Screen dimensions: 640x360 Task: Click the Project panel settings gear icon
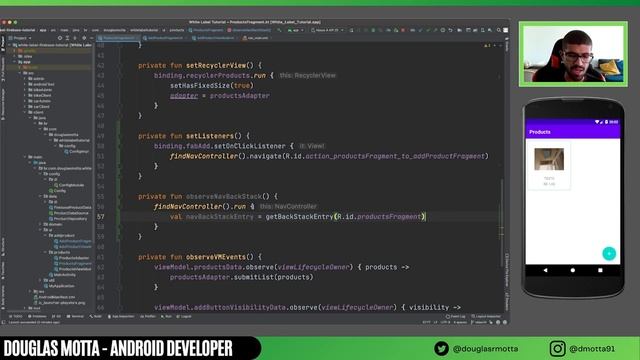point(84,38)
